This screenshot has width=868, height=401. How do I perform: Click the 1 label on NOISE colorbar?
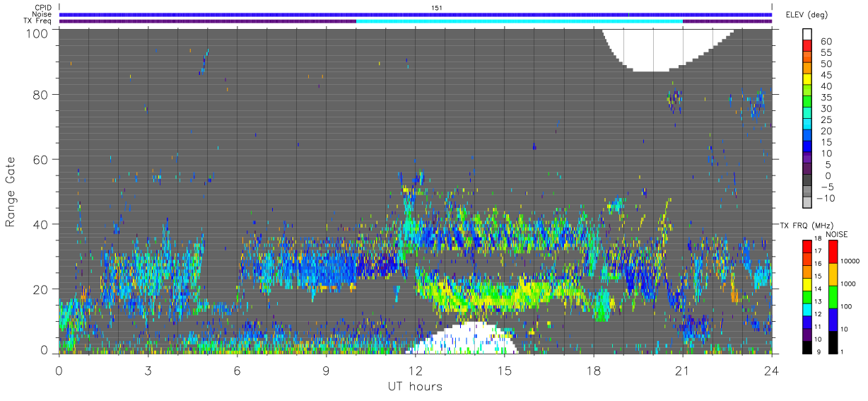tap(843, 352)
